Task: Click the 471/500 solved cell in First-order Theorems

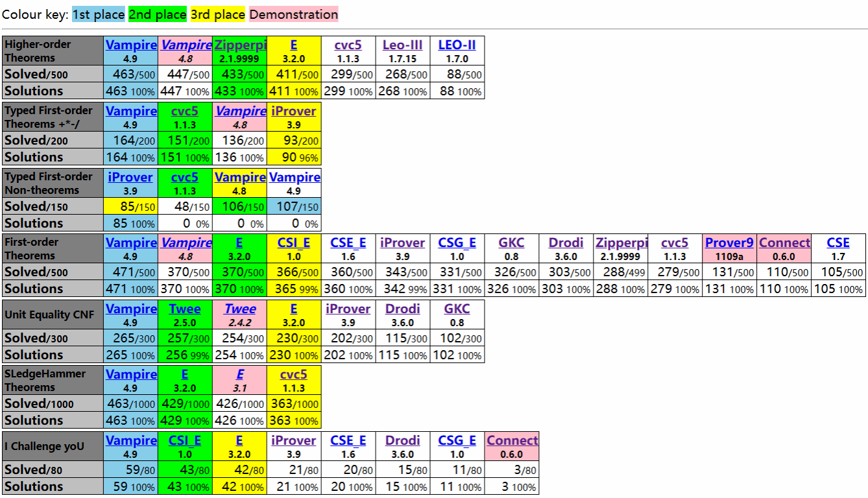Action: pos(130,272)
